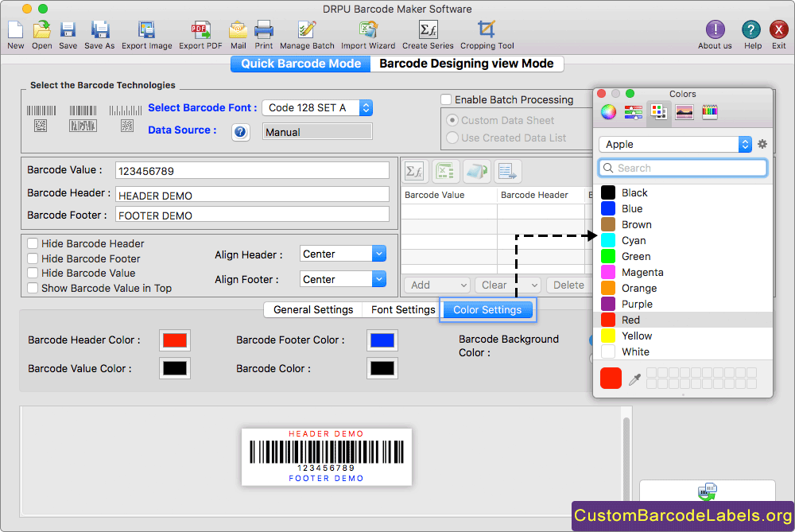Open the About us icon

click(715, 30)
